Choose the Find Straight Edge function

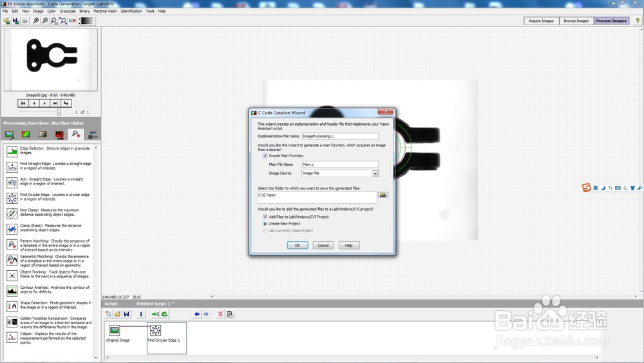tap(50, 166)
